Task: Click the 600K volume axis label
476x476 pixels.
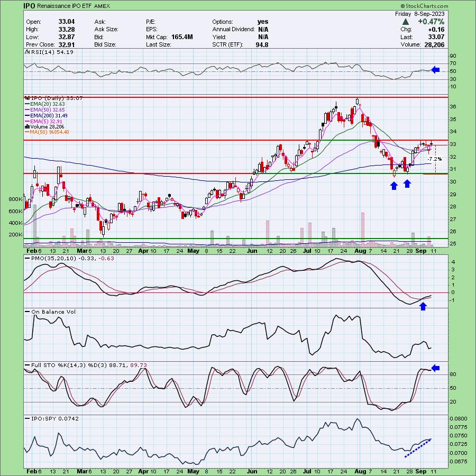Action: (x=15, y=211)
